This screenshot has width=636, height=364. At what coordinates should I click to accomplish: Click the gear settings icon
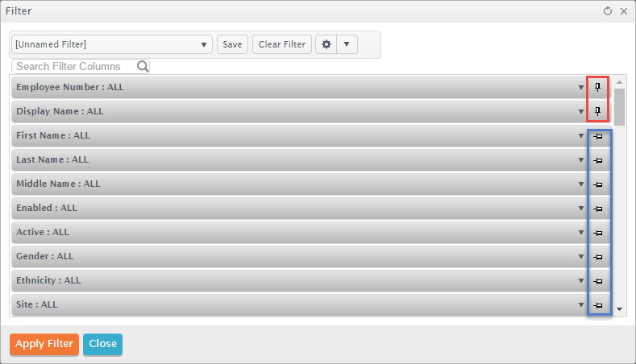click(326, 44)
